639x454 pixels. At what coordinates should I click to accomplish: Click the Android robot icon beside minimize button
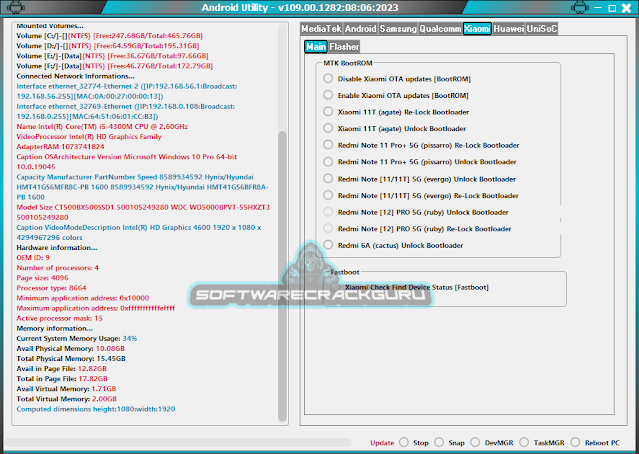(580, 7)
